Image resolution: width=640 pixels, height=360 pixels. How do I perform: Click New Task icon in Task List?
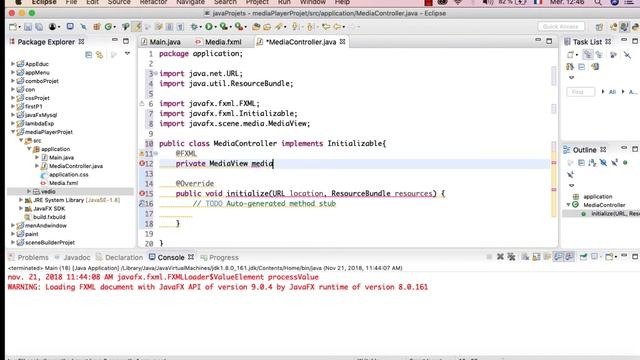[x=570, y=55]
